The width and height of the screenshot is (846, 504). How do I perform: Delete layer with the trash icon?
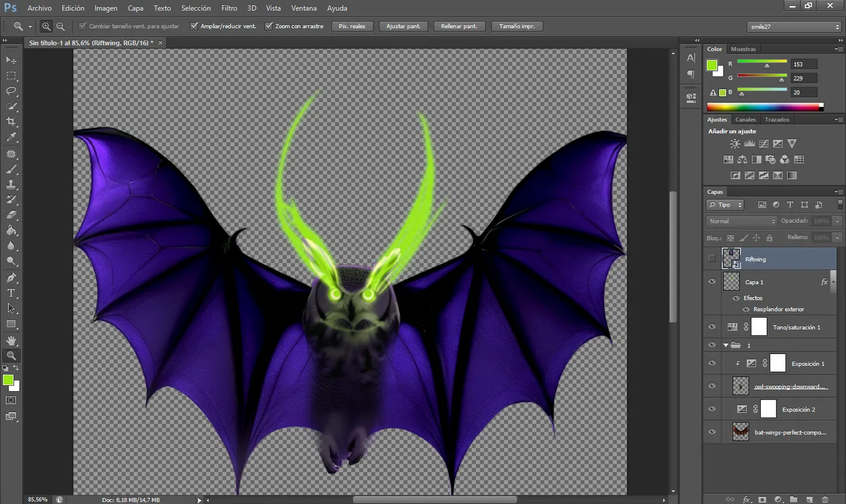[x=826, y=499]
